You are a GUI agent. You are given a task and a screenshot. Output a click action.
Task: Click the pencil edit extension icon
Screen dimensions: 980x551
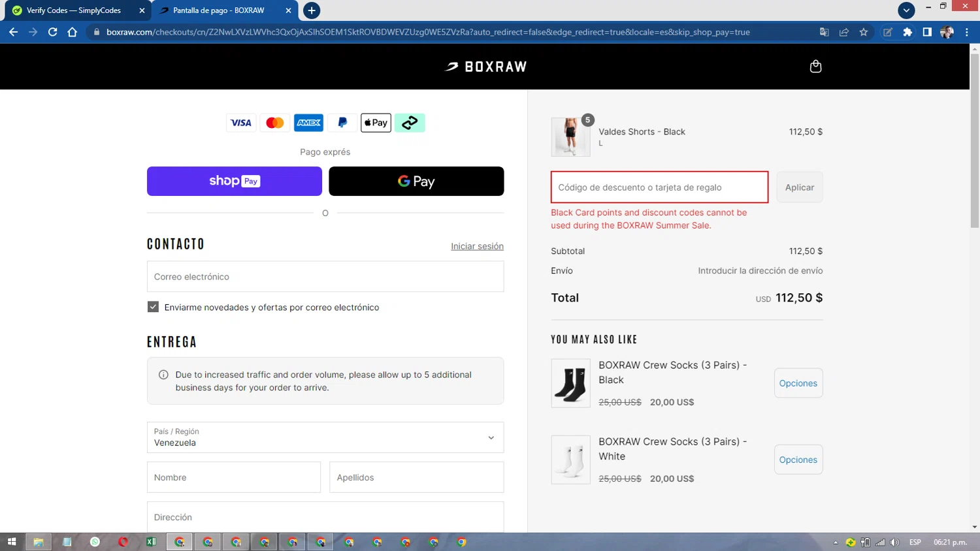[888, 32]
